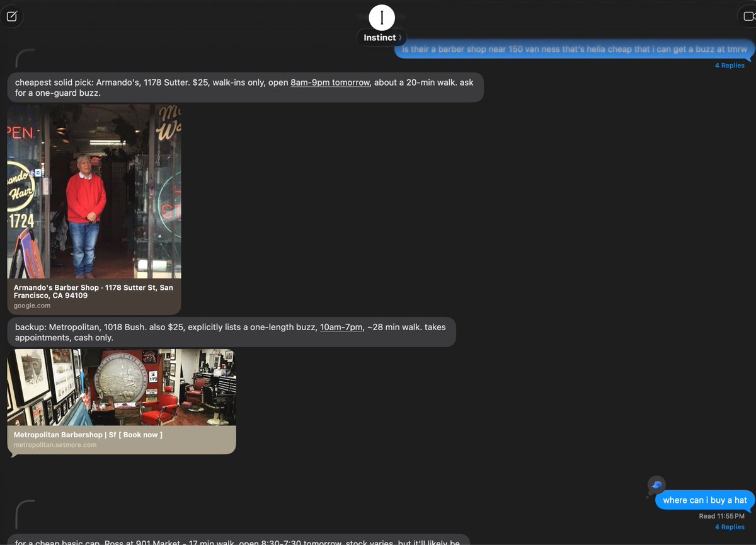Click the underlined "8am-9pm tomorrow" time

[x=330, y=83]
